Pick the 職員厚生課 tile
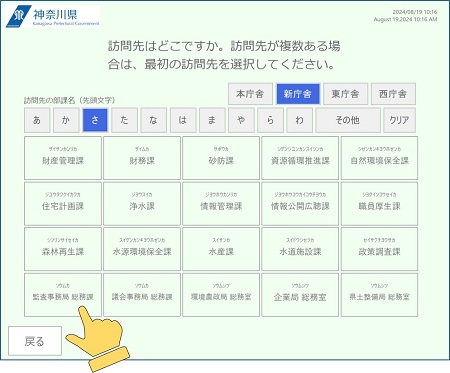The image size is (450, 373). tap(379, 203)
